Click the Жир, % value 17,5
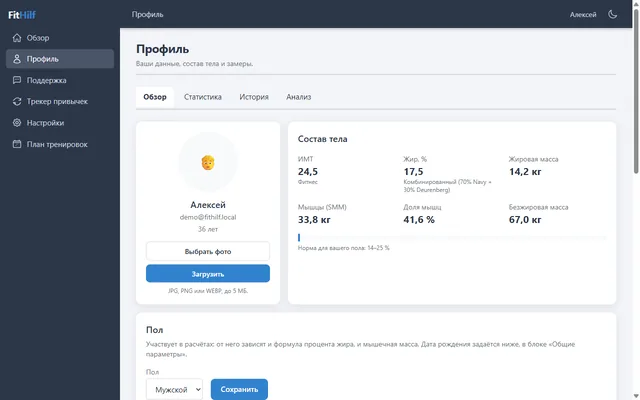 (x=413, y=171)
